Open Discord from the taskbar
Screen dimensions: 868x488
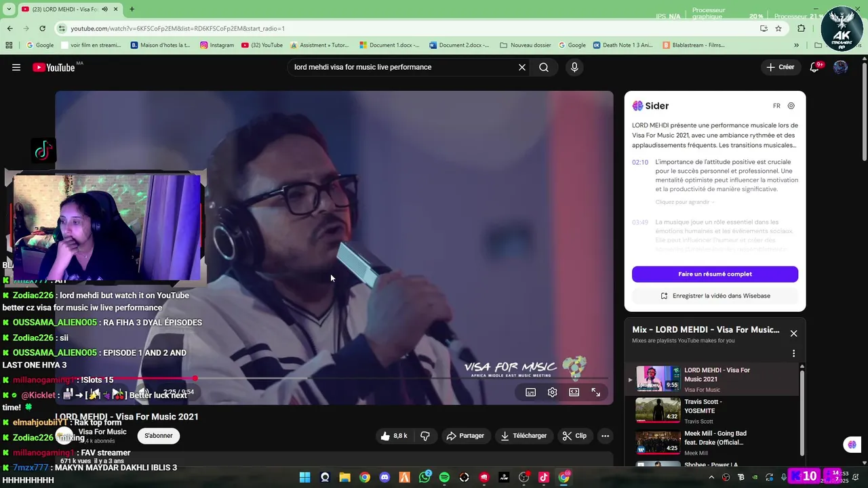(x=384, y=477)
